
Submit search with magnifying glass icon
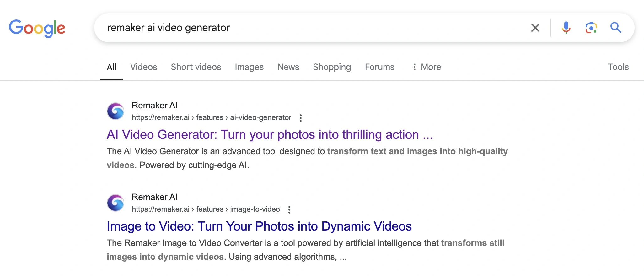616,28
